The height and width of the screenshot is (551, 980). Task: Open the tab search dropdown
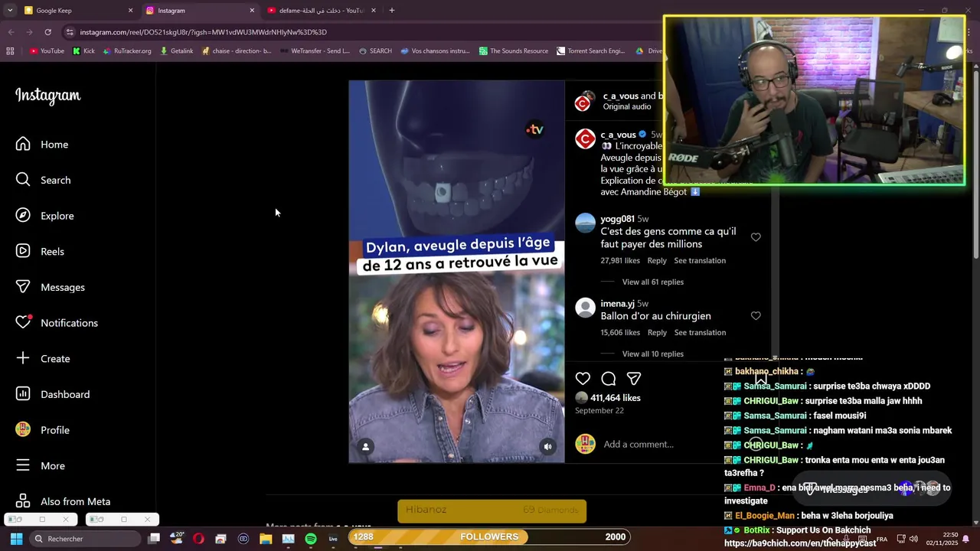(x=9, y=11)
